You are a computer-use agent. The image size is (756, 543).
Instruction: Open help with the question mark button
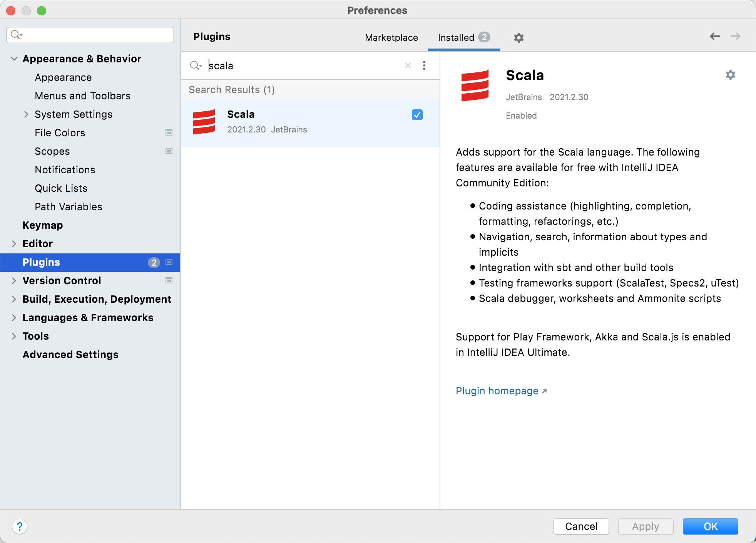[20, 526]
